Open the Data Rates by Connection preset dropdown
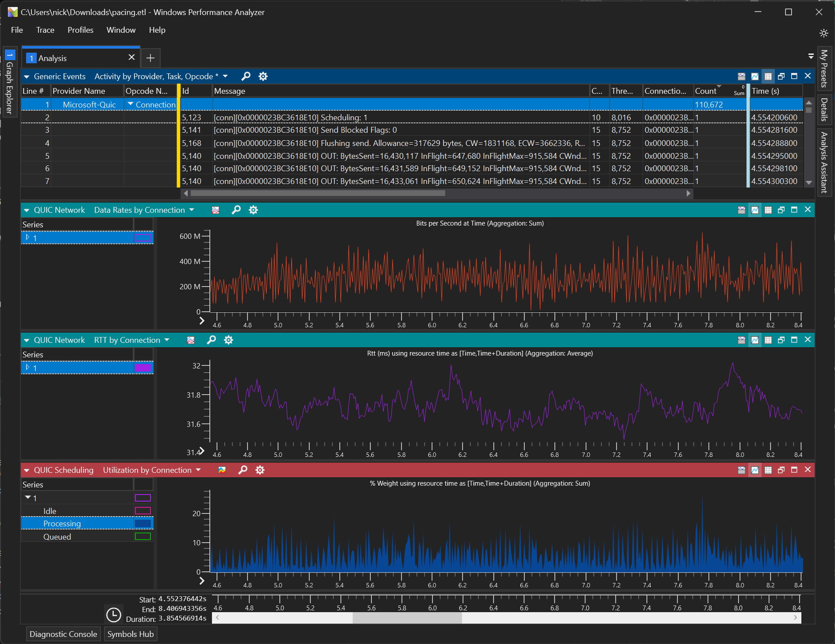 coord(192,210)
